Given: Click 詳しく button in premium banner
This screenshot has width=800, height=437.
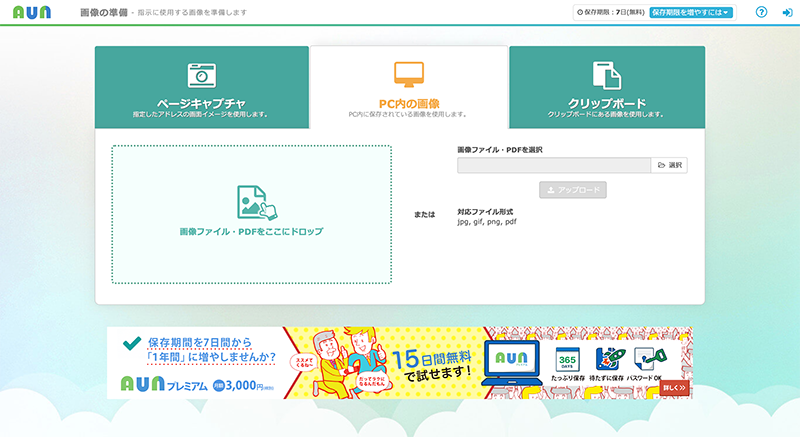Looking at the screenshot, I should [x=674, y=387].
